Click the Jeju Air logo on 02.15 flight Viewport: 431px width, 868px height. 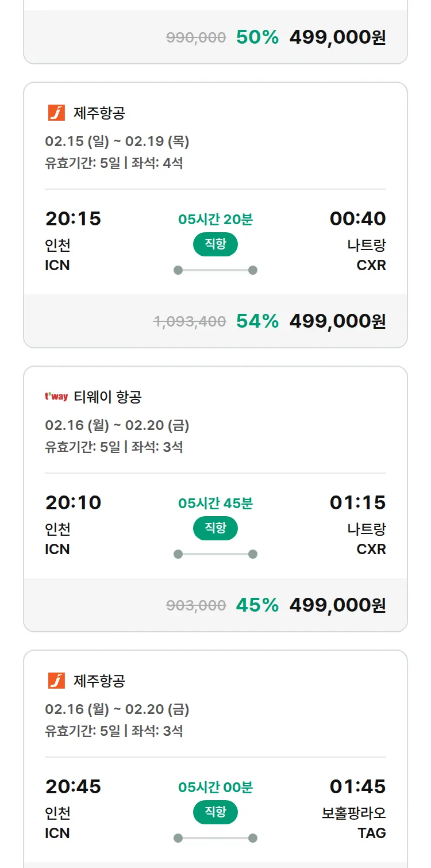click(56, 113)
